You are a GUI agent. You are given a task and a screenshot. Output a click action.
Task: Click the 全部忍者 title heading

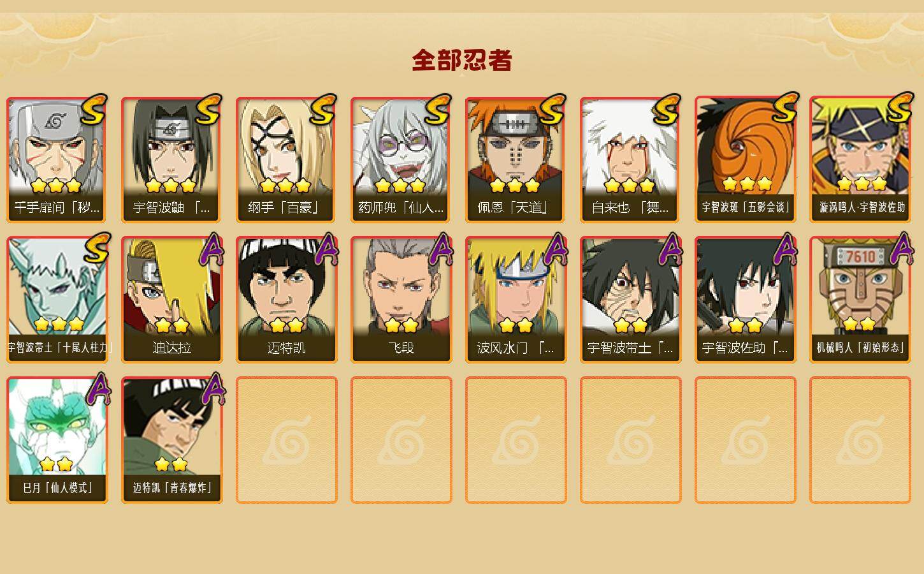pyautogui.click(x=462, y=61)
